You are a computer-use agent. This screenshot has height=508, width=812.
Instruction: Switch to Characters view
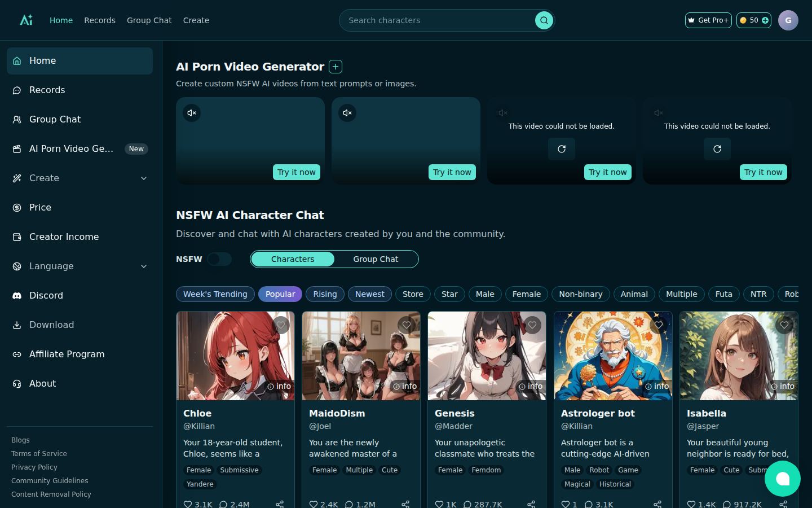tap(293, 259)
